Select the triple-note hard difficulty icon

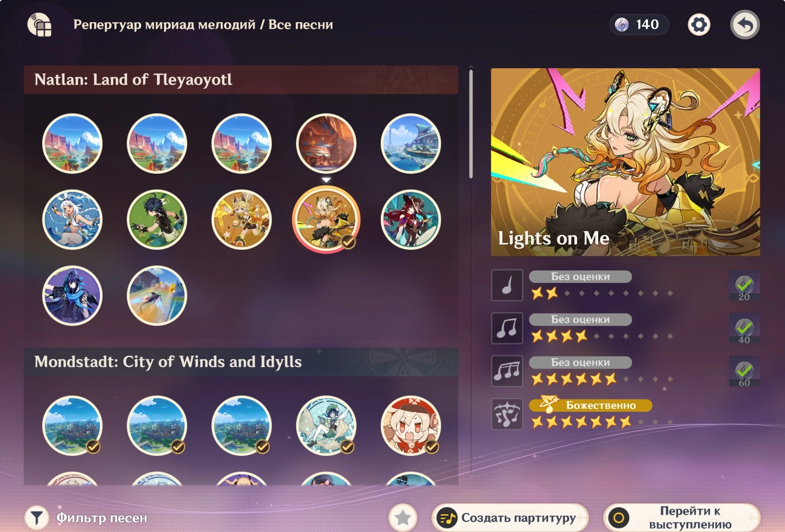[507, 371]
